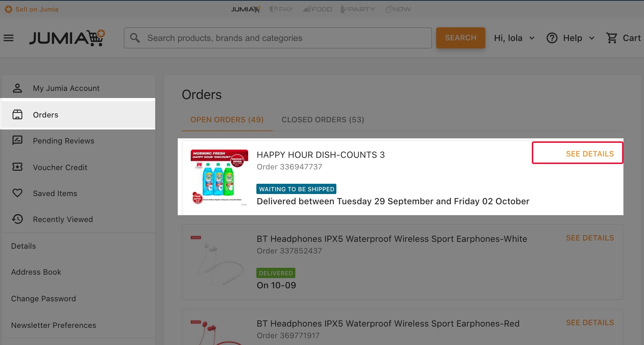Viewport: 644px width, 345px height.
Task: Click the orange SEARCH button
Action: click(x=460, y=38)
